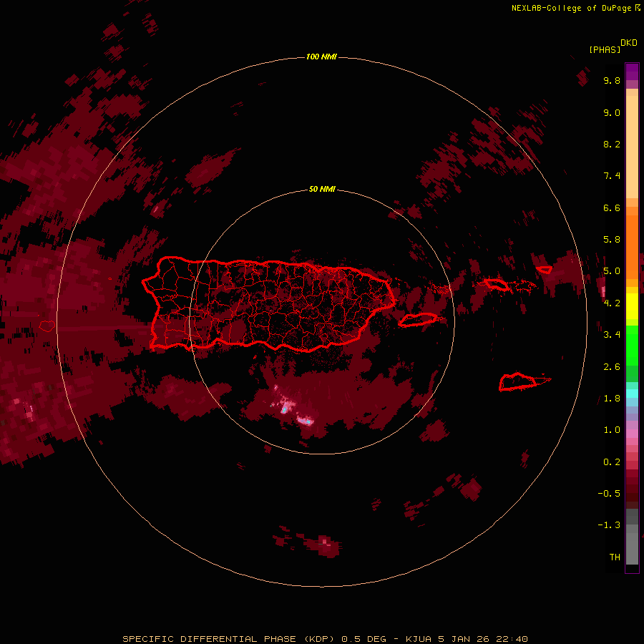Click the cyan segment of the color bar

tap(632, 394)
